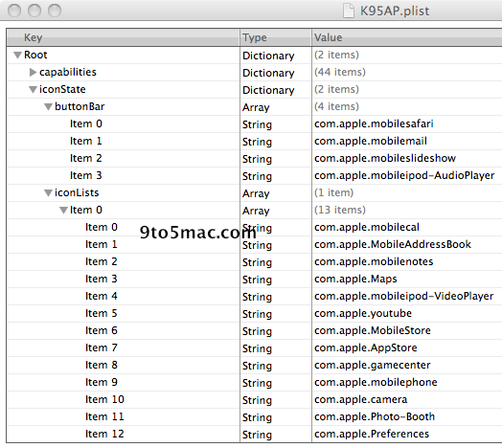Select the com.apple.Photo-Booth value

click(375, 417)
